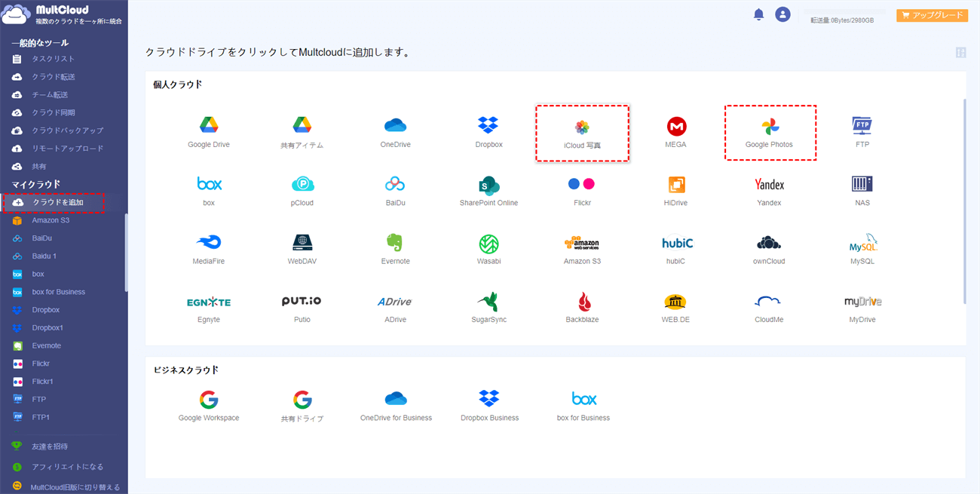Add Dropbox Business cloud
Image resolution: width=980 pixels, height=494 pixels.
click(489, 406)
